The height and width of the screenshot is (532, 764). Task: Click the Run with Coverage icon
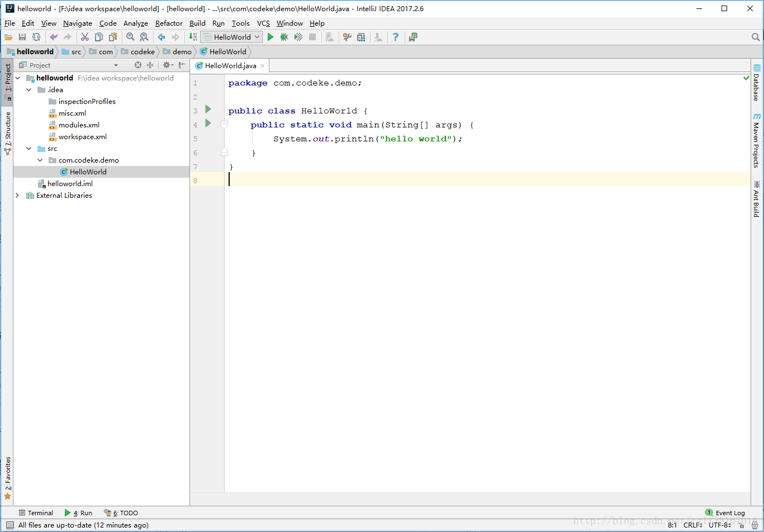(x=298, y=37)
